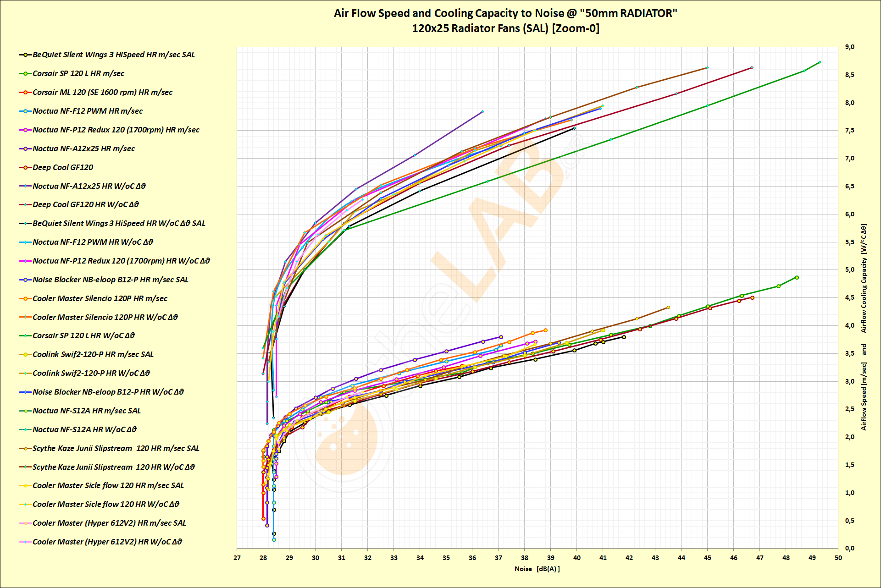Click the x-axis value 30

coord(316,558)
